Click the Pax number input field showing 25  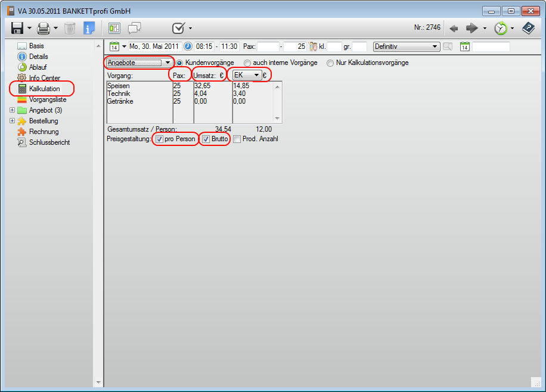tap(294, 46)
